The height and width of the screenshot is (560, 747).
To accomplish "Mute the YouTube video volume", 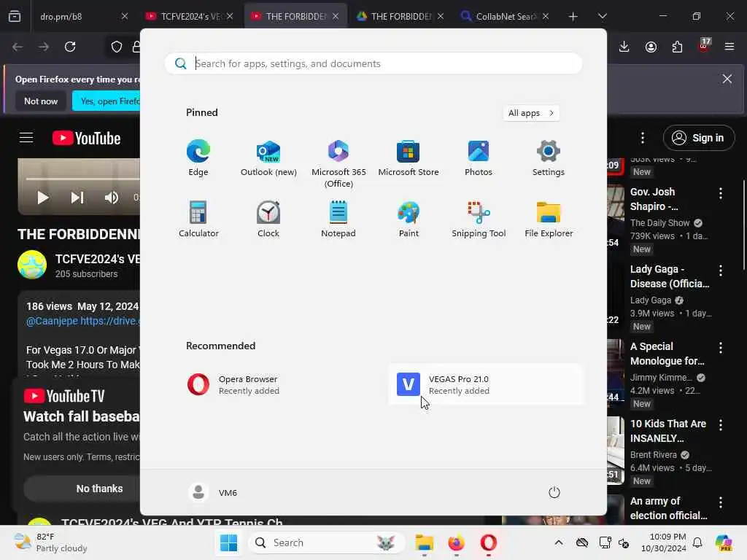I will coord(112,198).
